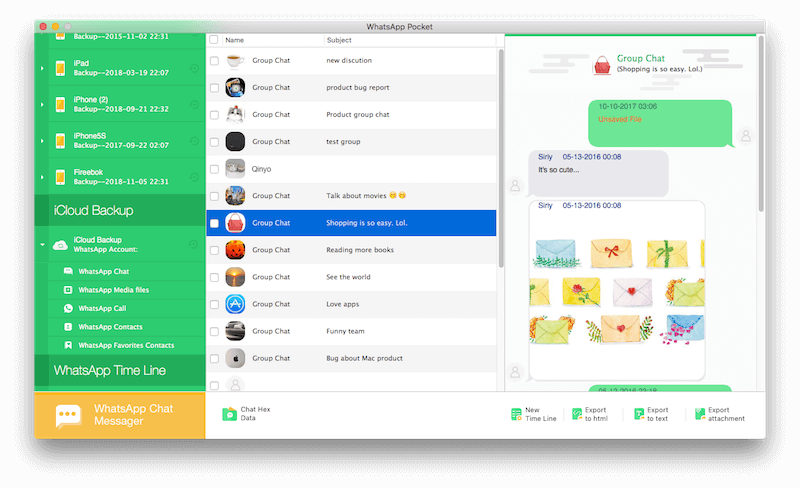Click the WhatsApp Media files icon
The height and width of the screenshot is (488, 800).
[x=68, y=290]
